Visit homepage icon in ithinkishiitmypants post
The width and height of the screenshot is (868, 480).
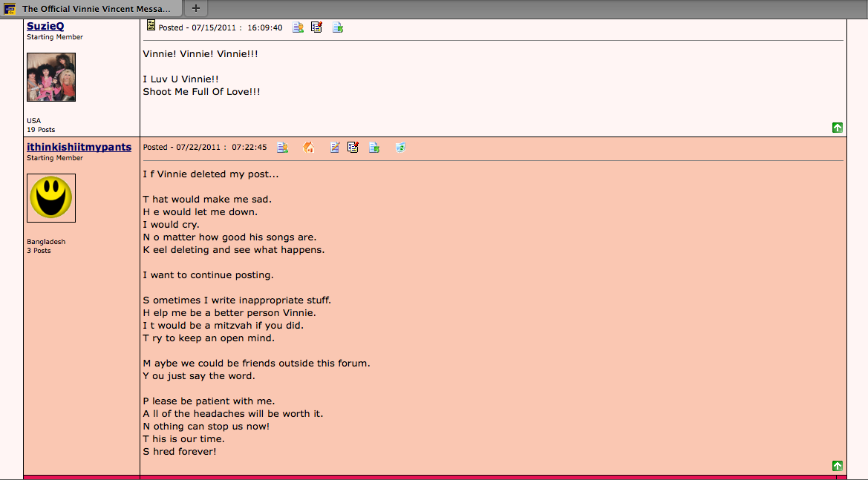tap(309, 148)
